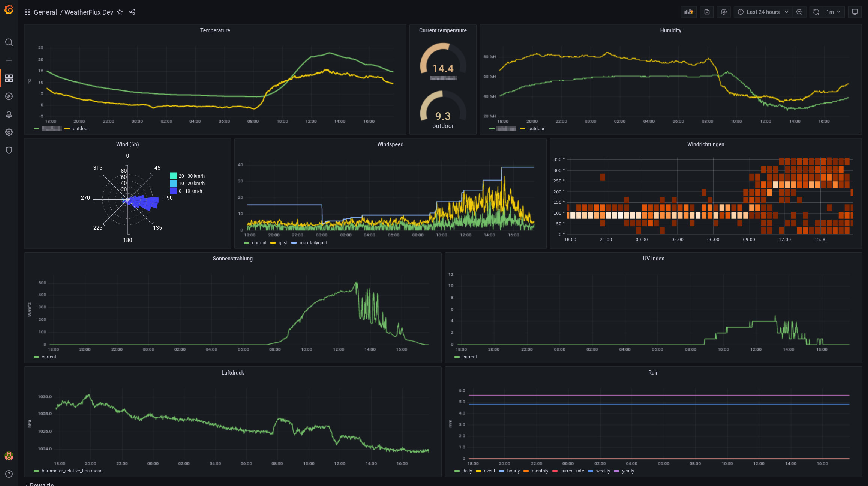Open dashboard settings gear in toolbar
This screenshot has width=868, height=486.
tap(724, 12)
